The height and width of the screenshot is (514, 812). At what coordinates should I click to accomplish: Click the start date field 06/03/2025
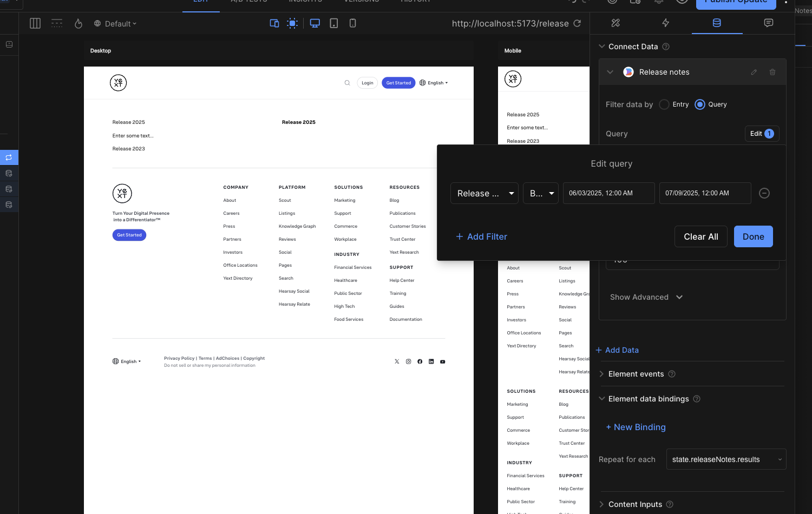608,193
